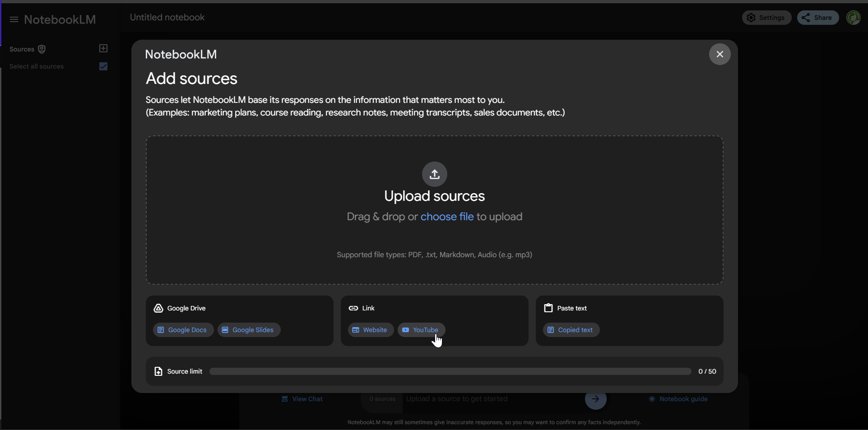Screen dimensions: 868x430
Task: Add a Website link source
Action: pyautogui.click(x=370, y=330)
